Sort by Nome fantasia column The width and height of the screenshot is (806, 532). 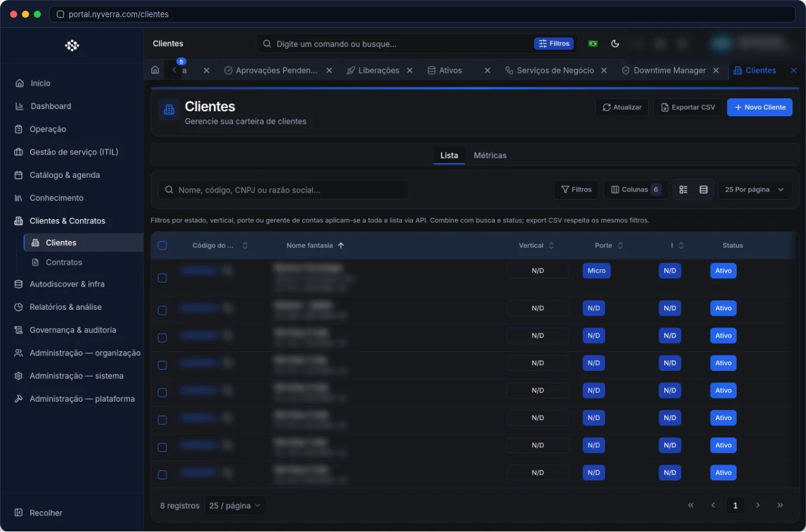[x=315, y=245]
